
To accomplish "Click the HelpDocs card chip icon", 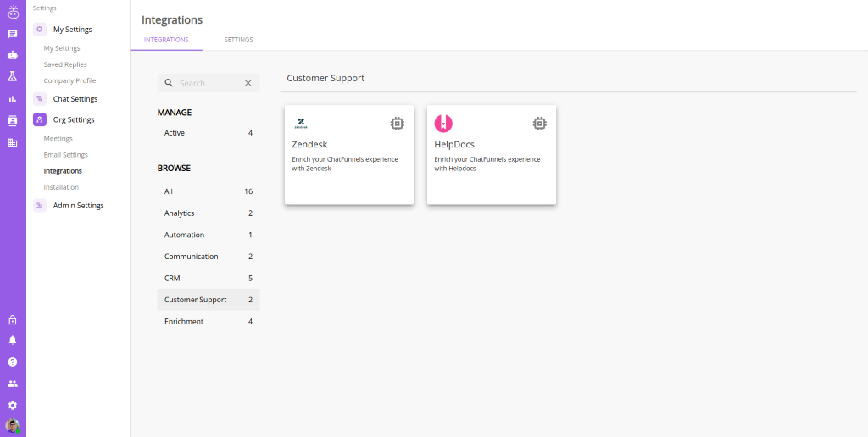I will point(540,124).
